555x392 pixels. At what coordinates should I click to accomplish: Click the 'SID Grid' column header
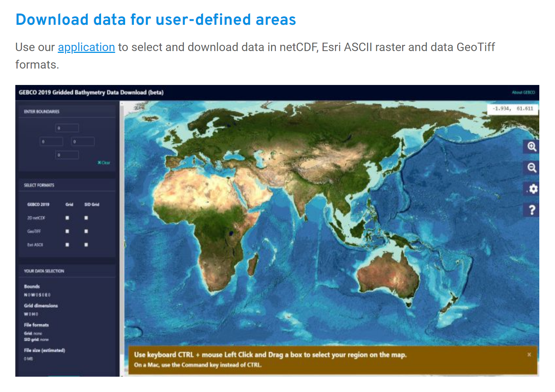92,205
